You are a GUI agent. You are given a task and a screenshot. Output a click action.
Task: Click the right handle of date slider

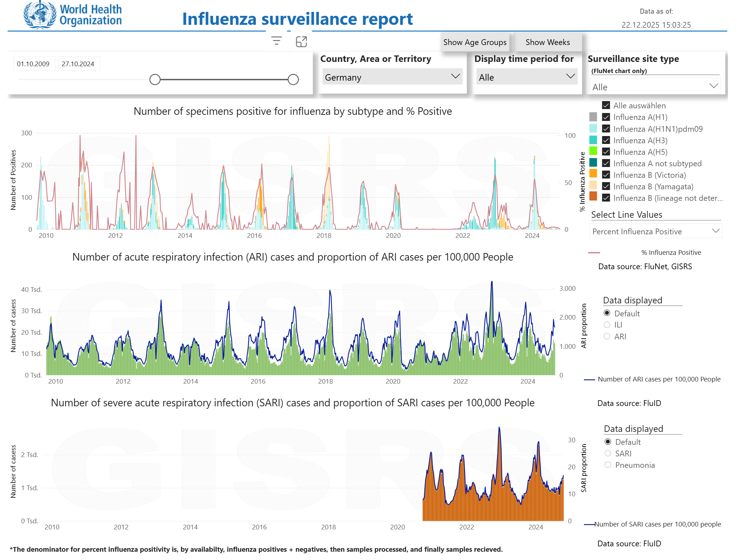click(293, 80)
